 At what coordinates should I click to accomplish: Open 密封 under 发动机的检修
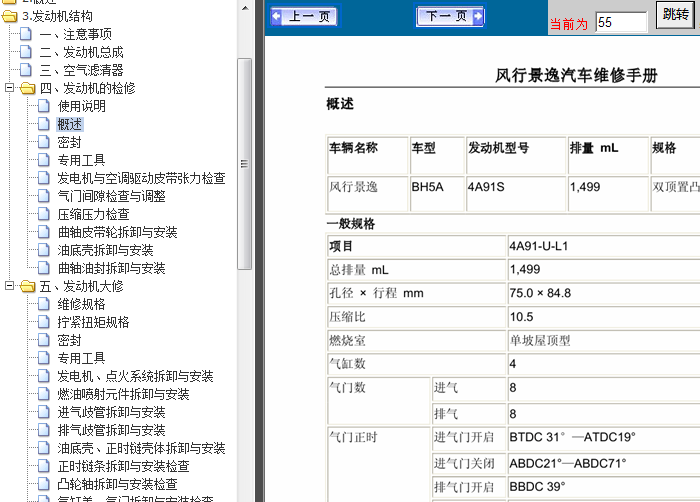[x=69, y=142]
